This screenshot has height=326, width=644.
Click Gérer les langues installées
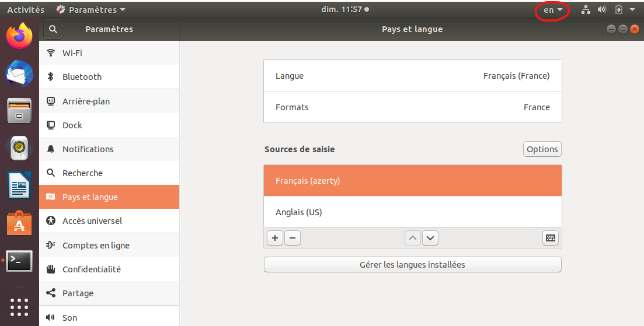(412, 265)
